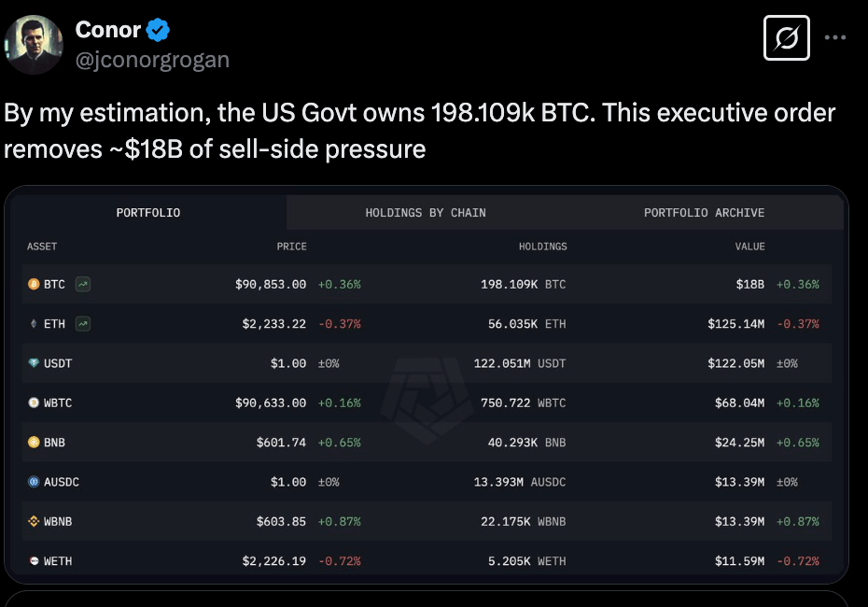
Task: Click the USDT Tether icon
Action: click(35, 363)
